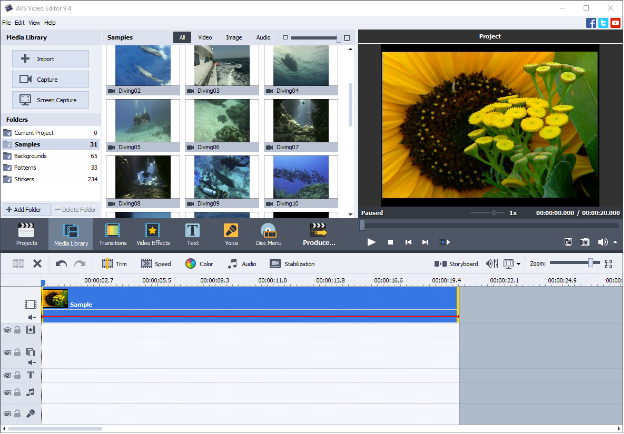Click the Import button
The width and height of the screenshot is (624, 434).
(50, 59)
